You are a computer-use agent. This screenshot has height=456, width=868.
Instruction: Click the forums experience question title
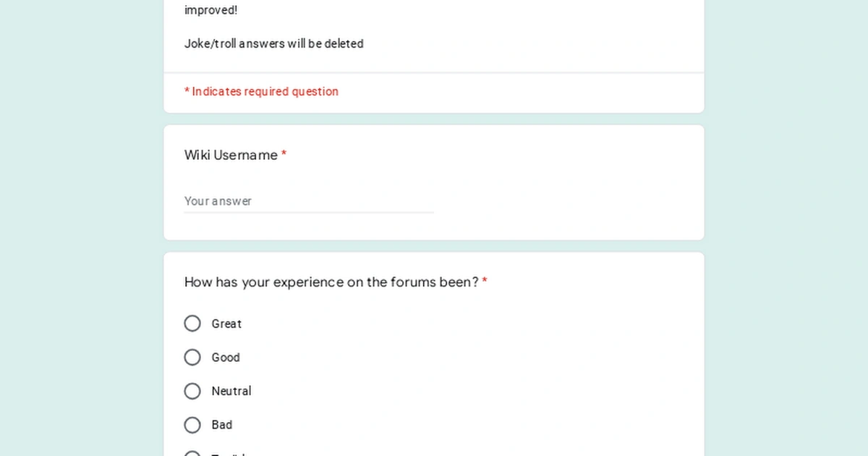pyautogui.click(x=331, y=282)
